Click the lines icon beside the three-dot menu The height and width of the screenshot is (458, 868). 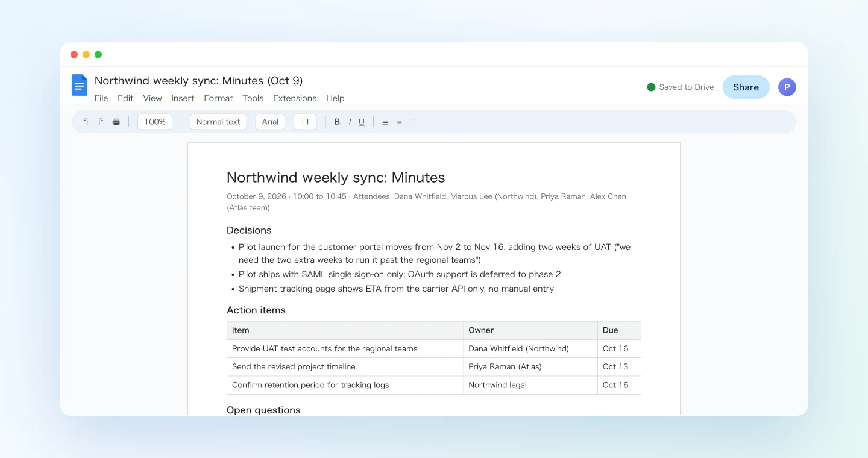pyautogui.click(x=399, y=122)
